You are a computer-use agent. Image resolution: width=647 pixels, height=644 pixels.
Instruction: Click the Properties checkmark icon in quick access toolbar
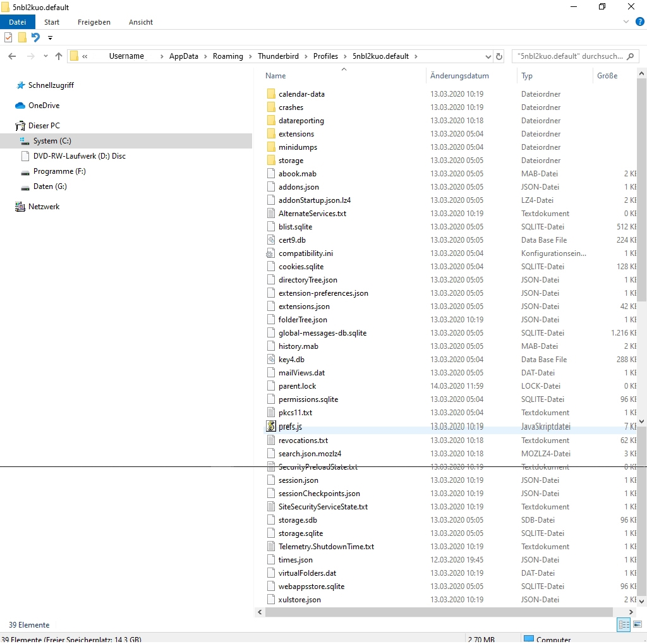[x=8, y=37]
